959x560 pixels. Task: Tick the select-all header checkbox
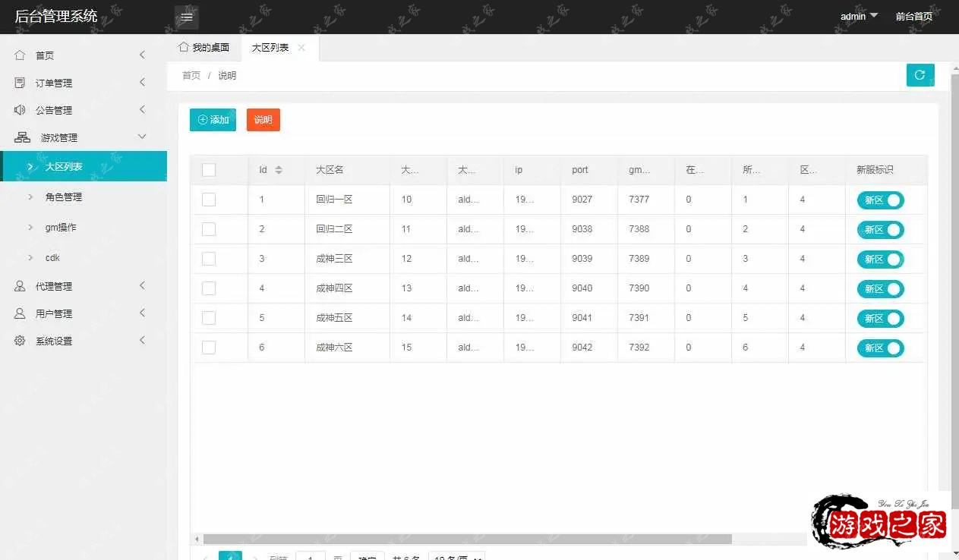pyautogui.click(x=209, y=170)
